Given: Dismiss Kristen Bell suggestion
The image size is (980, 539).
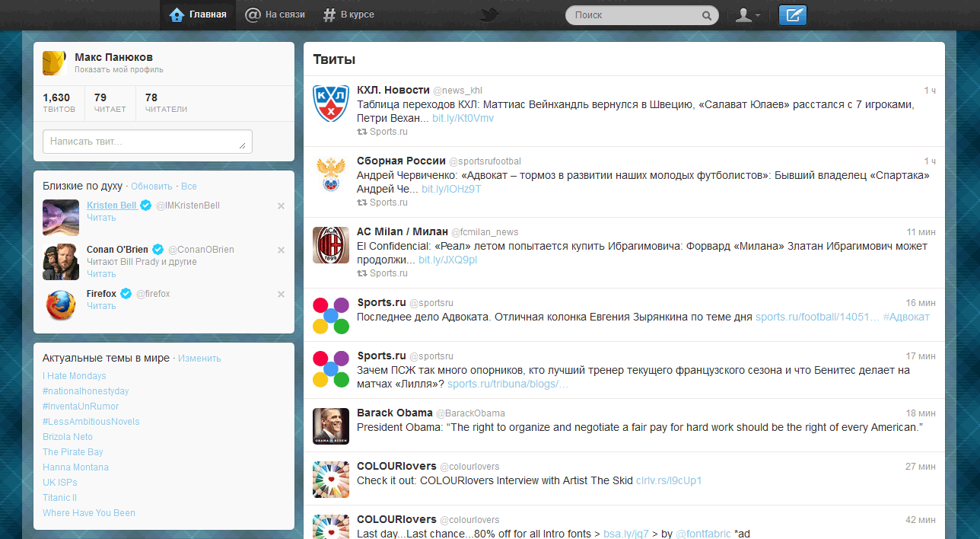Looking at the screenshot, I should point(281,206).
